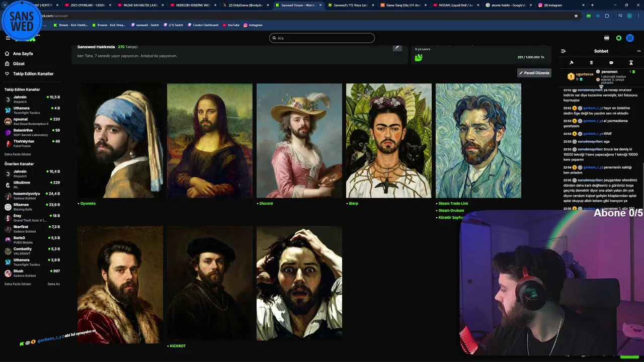The image size is (644, 362).
Task: Switch to the 2025 OYUNLARI YouTube tab
Action: (x=88, y=5)
